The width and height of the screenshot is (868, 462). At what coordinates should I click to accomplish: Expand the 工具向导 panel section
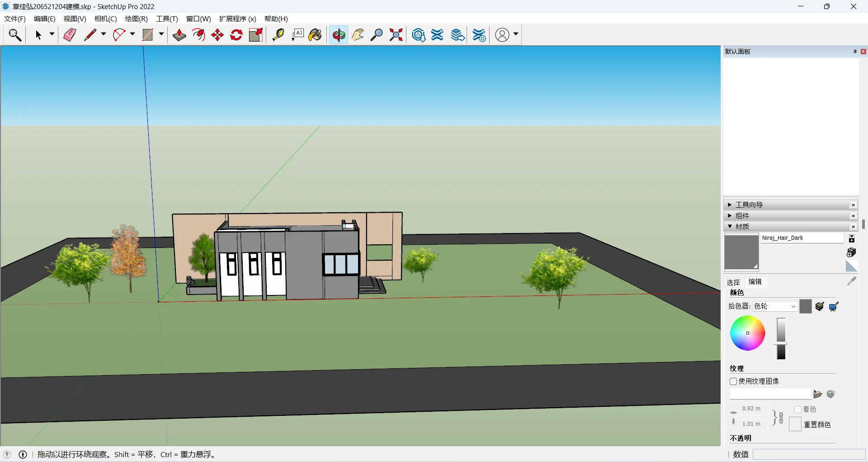coord(730,205)
